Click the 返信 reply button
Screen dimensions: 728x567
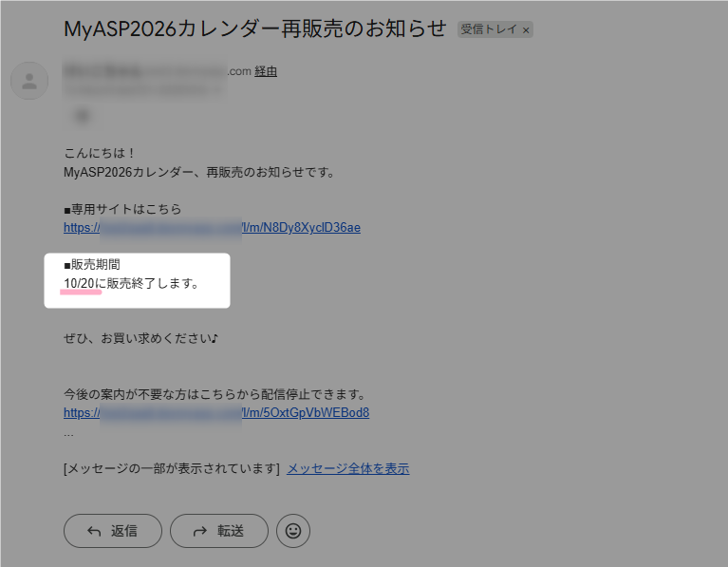pyautogui.click(x=112, y=531)
